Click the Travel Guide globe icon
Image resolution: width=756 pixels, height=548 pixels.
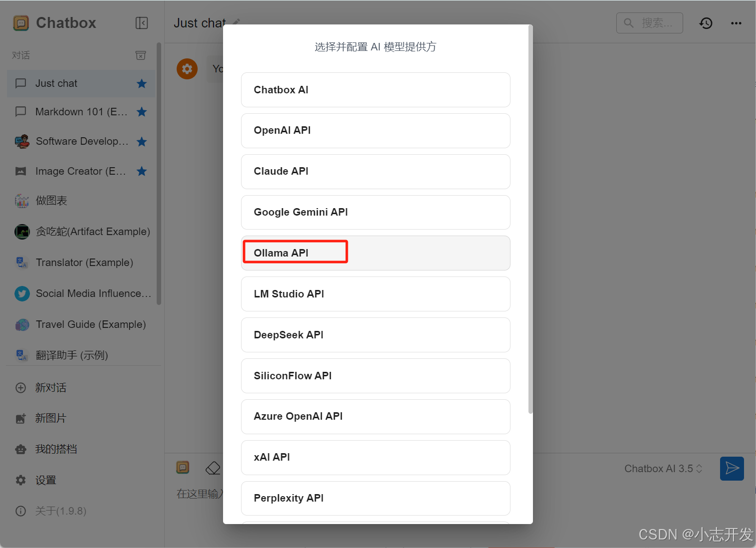coord(22,325)
